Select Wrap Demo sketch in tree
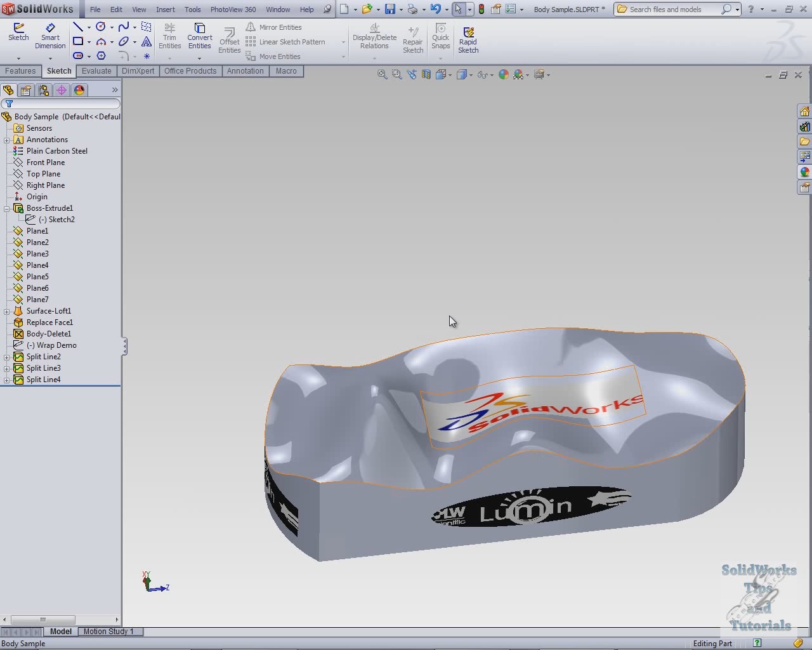This screenshot has height=650, width=812. (x=51, y=345)
